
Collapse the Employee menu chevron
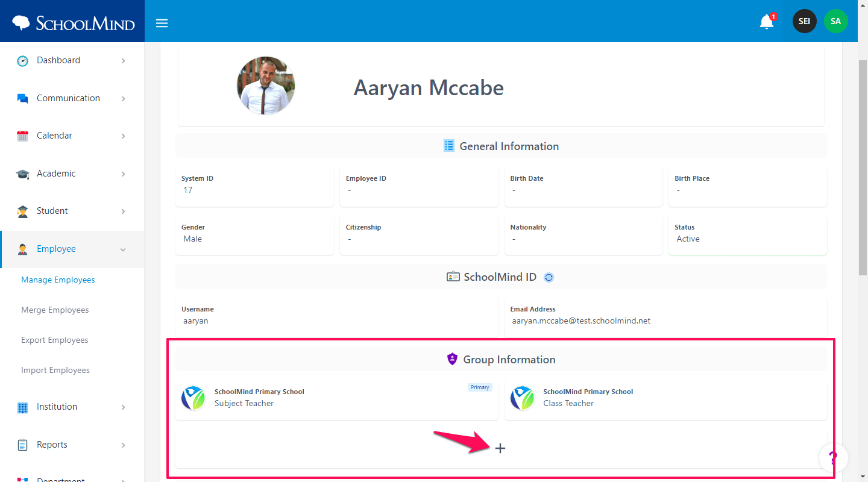[123, 249]
